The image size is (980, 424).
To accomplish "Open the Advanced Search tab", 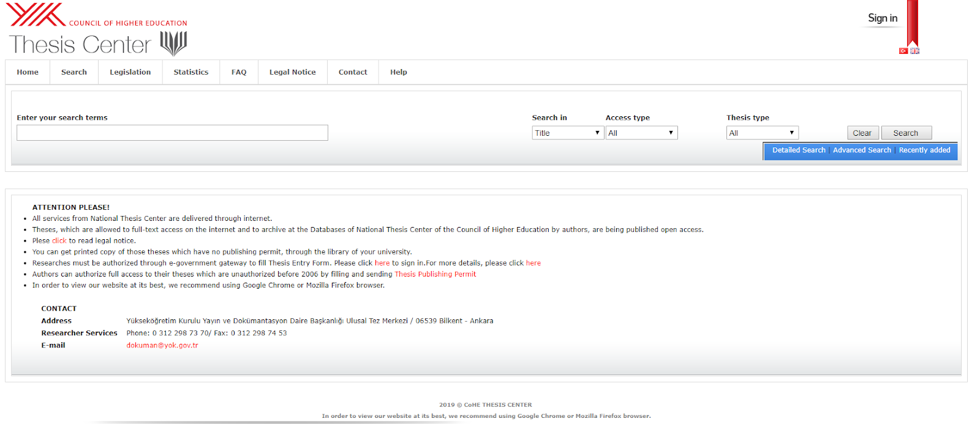I will 862,151.
